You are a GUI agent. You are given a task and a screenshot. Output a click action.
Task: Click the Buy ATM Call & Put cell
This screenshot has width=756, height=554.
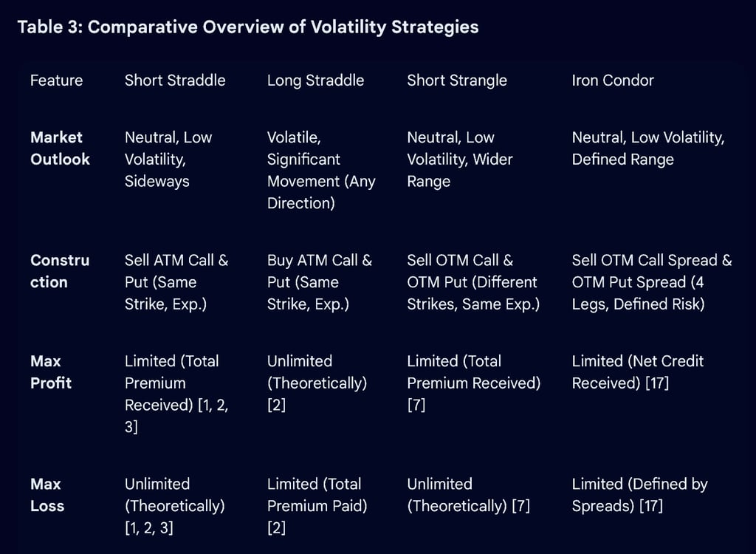coord(320,282)
